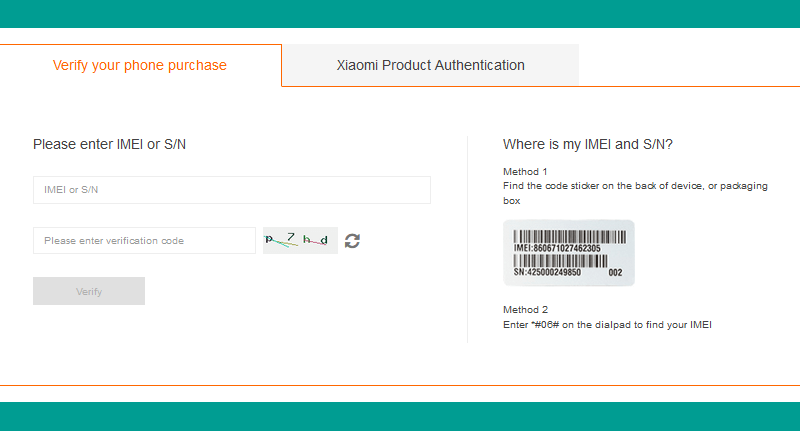
Task: Focus the IMEI or S/N input field
Action: coord(232,190)
